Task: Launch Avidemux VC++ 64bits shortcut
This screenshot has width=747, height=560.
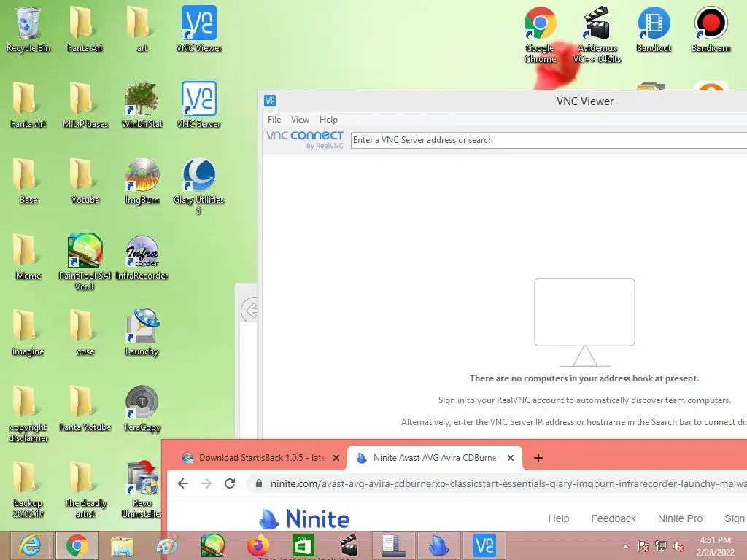Action: pyautogui.click(x=597, y=34)
